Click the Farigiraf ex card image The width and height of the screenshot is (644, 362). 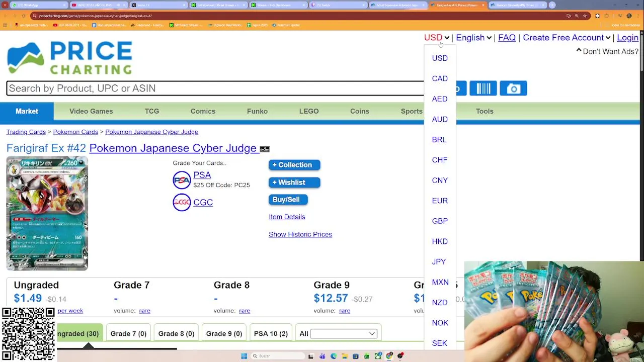[x=47, y=214]
